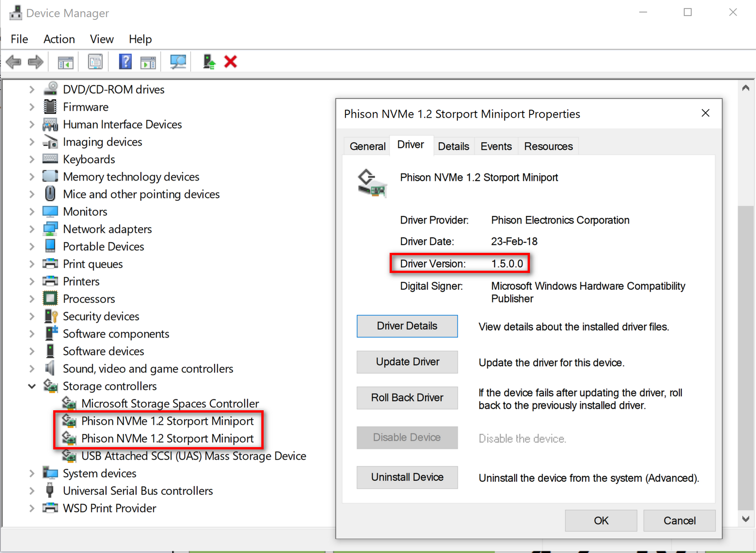The image size is (756, 553).
Task: Expand the WSD Print Provider node
Action: pos(32,508)
